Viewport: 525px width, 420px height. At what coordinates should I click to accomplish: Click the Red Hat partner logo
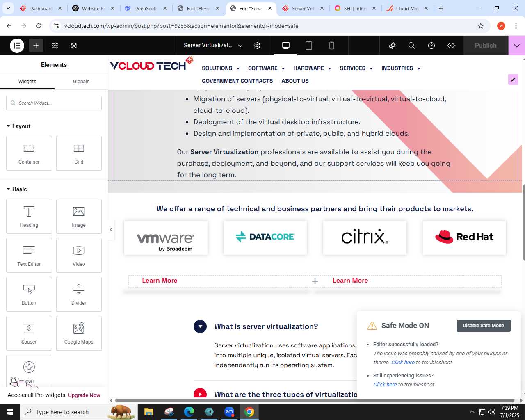464,238
